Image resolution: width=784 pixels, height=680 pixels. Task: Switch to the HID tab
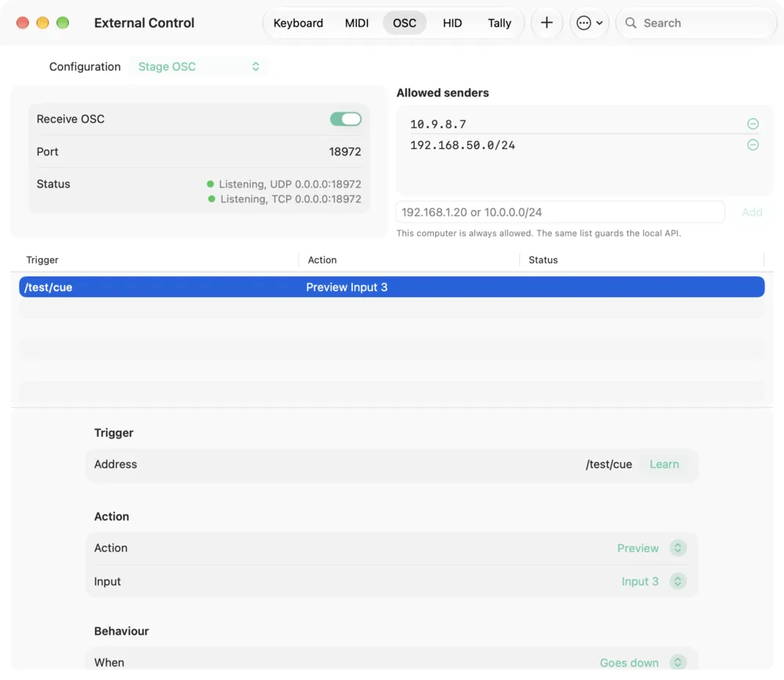452,23
